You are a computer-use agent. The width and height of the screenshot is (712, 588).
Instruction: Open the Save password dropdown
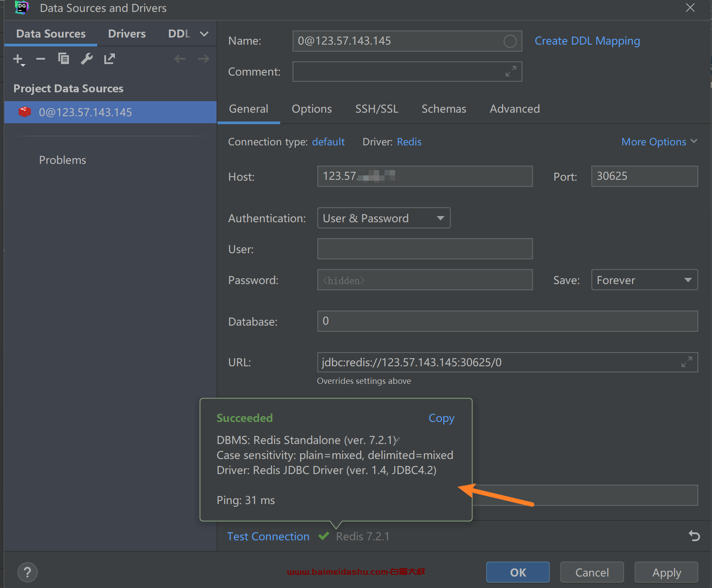[x=644, y=280]
